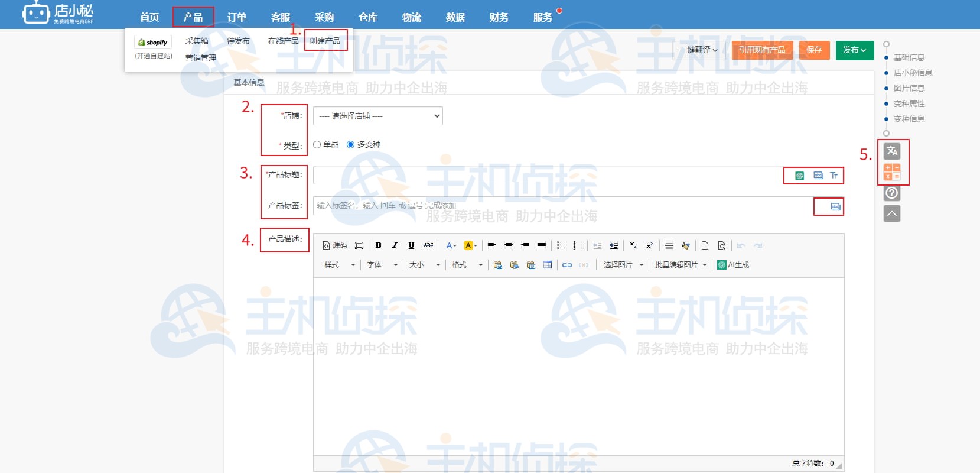Viewport: 980px width, 473px height.
Task: Apply underline formatting in the editor
Action: (411, 245)
